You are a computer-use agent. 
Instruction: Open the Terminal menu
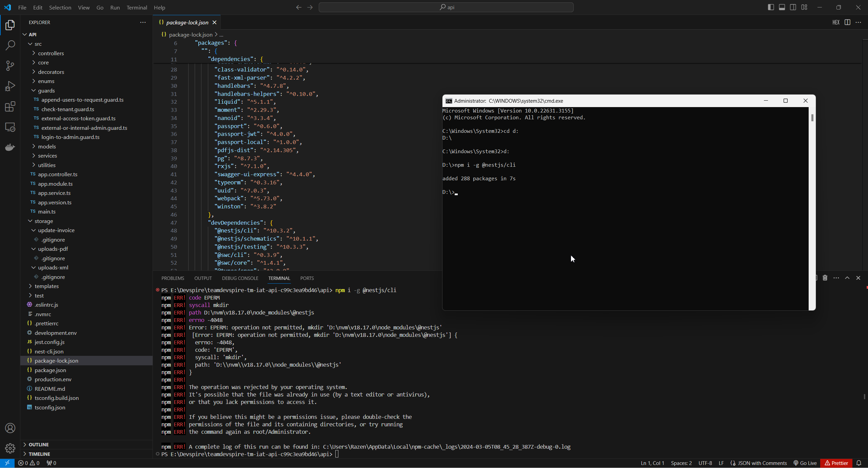(x=137, y=7)
